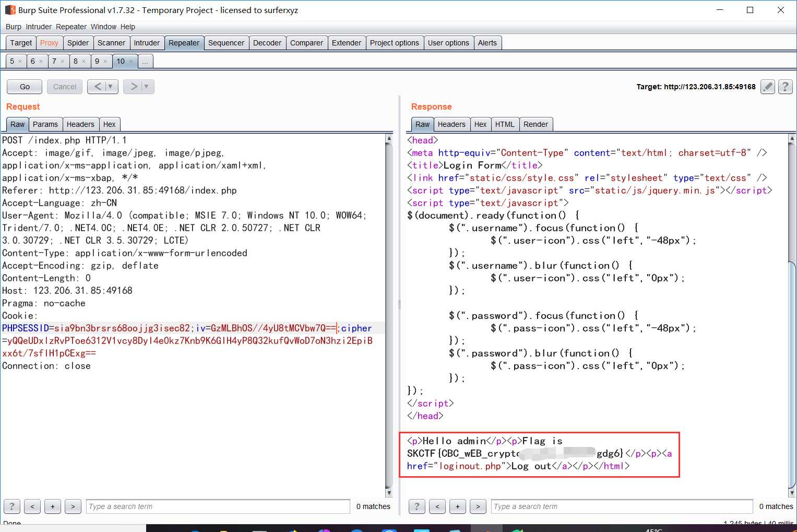797x532 pixels.
Task: Switch to the Comparer tab
Action: pos(306,43)
